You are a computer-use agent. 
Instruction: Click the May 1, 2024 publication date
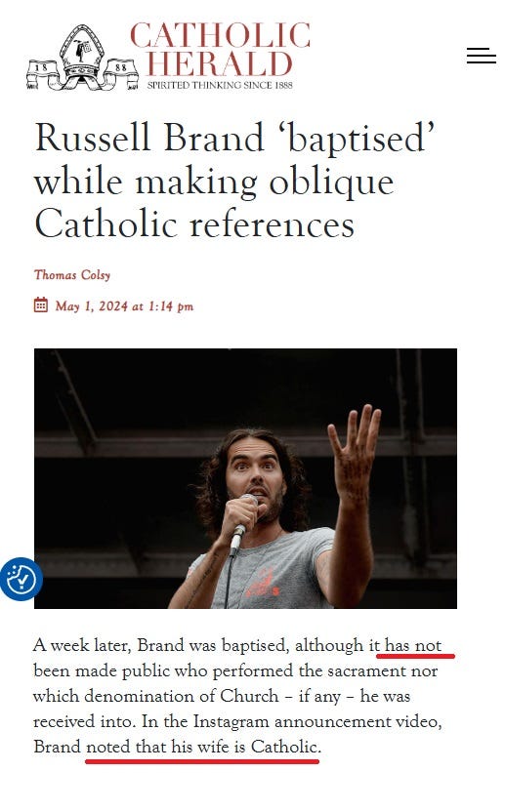tap(124, 306)
